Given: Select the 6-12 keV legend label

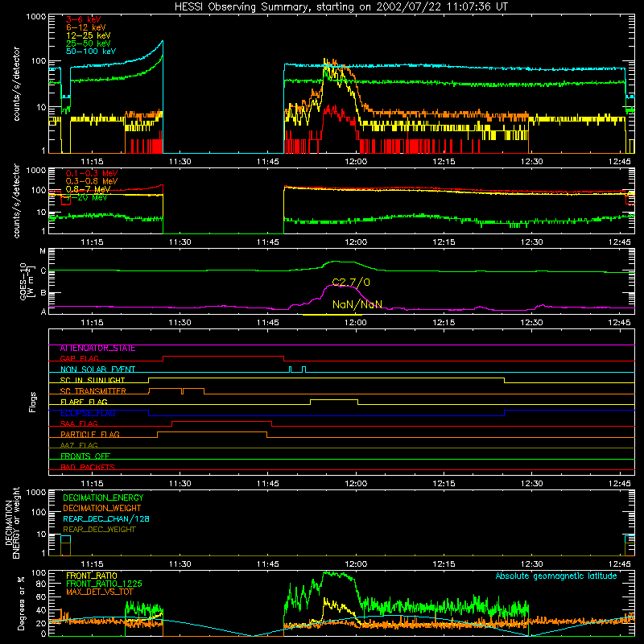Looking at the screenshot, I should [85, 27].
